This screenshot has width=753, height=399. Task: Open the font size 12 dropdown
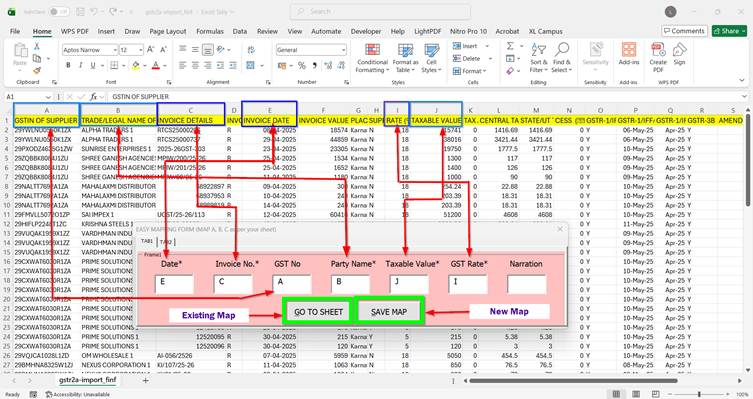pos(141,50)
